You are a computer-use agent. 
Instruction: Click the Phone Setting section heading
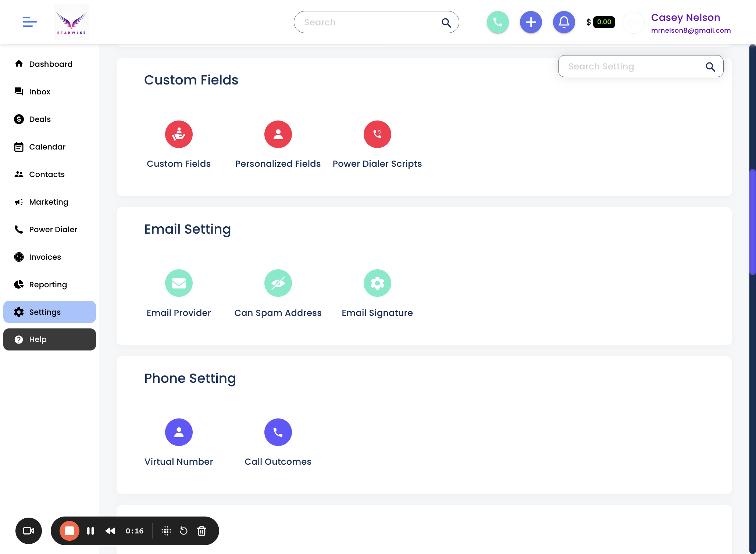pyautogui.click(x=190, y=378)
